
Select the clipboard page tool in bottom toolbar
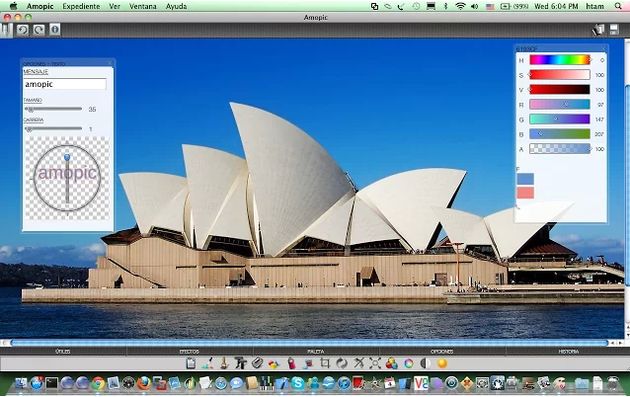click(x=191, y=363)
